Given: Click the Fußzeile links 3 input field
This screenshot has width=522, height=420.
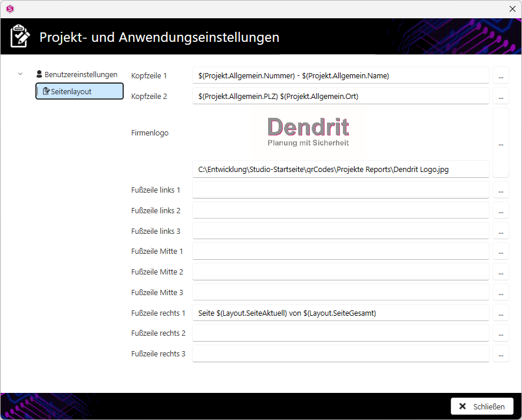Looking at the screenshot, I should coord(341,231).
